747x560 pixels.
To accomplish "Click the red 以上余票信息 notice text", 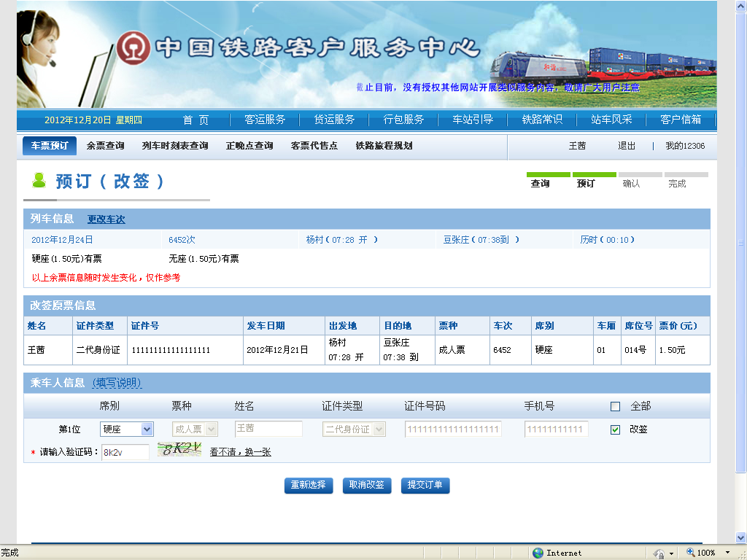I will (x=107, y=278).
